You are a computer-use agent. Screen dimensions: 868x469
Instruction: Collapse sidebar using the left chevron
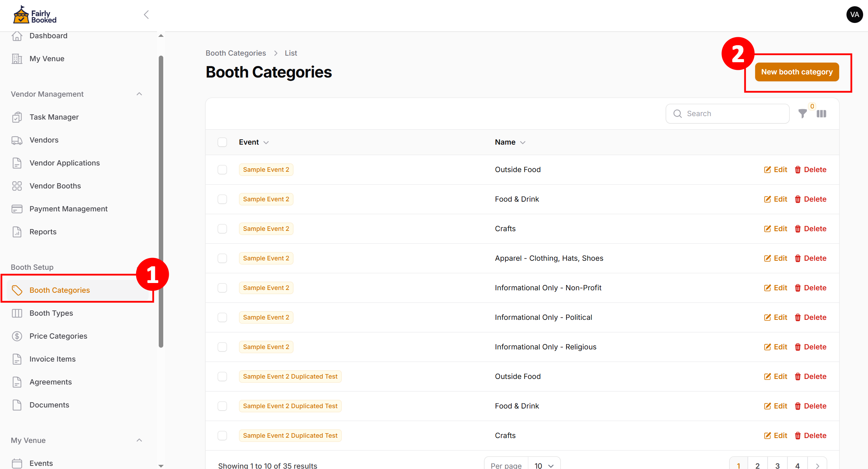tap(146, 15)
